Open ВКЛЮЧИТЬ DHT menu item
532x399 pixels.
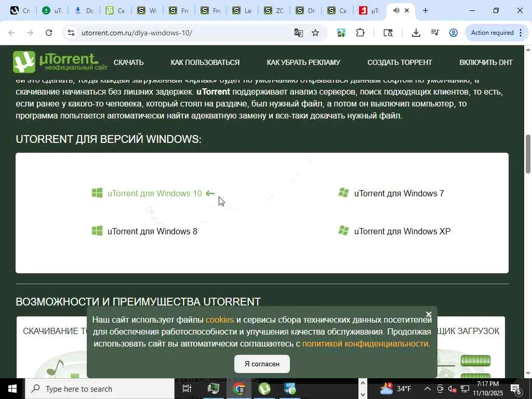tap(486, 62)
